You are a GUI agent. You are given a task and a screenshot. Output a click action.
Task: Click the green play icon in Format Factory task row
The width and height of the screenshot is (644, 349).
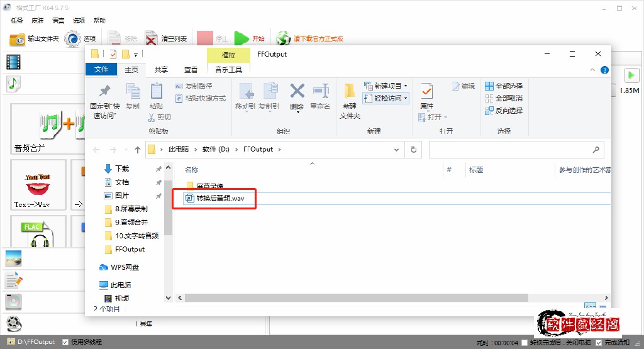pyautogui.click(x=631, y=75)
